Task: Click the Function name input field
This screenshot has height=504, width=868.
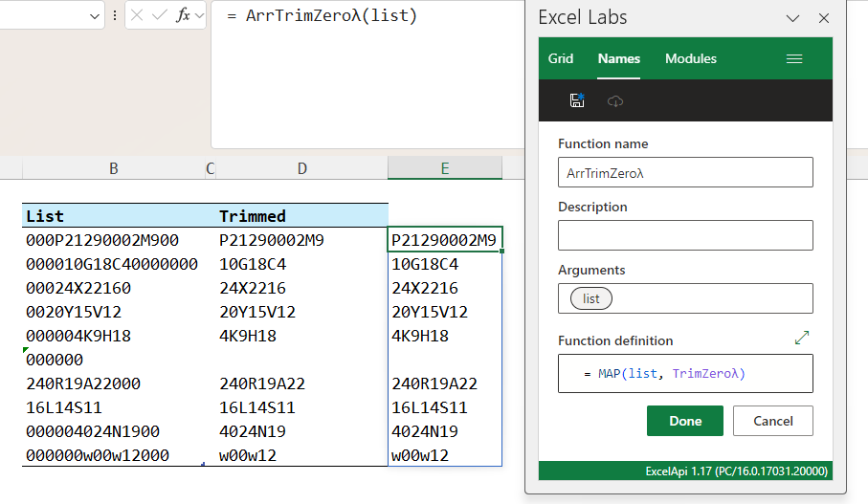Action: pos(685,172)
